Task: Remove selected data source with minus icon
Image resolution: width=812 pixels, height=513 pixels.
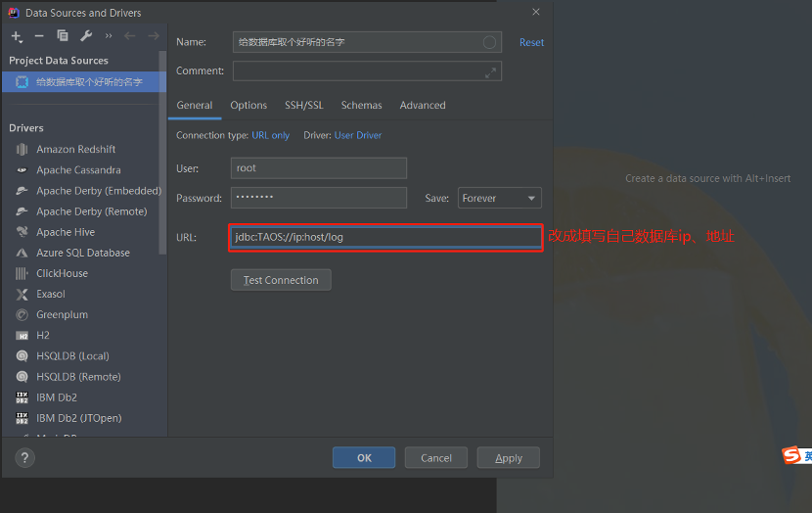Action: click(39, 36)
